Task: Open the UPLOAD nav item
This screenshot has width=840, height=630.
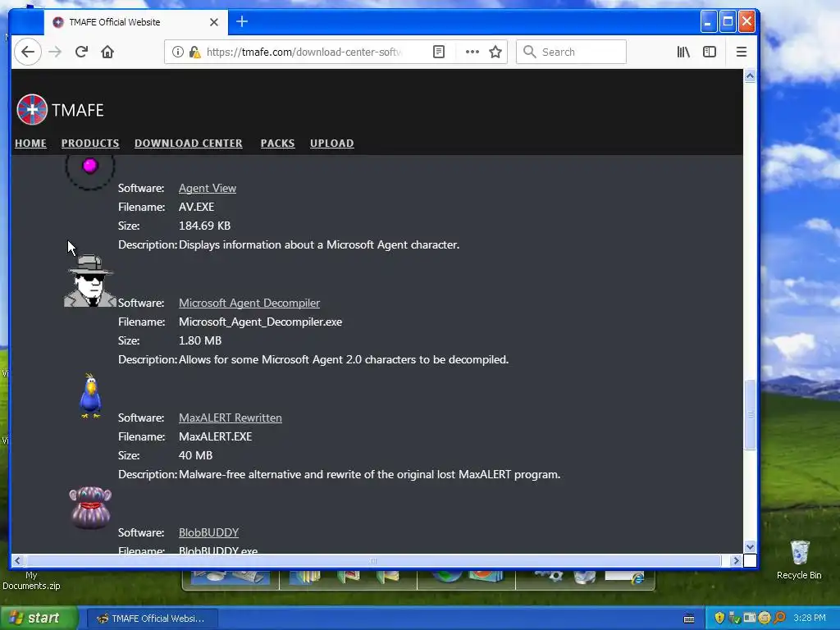Action: coord(331,143)
